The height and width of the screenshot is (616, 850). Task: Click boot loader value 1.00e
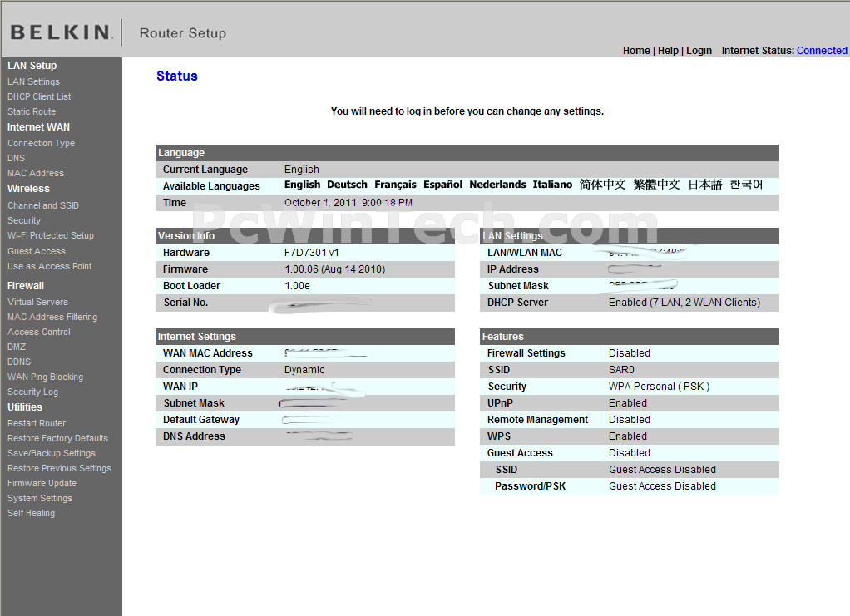click(297, 286)
